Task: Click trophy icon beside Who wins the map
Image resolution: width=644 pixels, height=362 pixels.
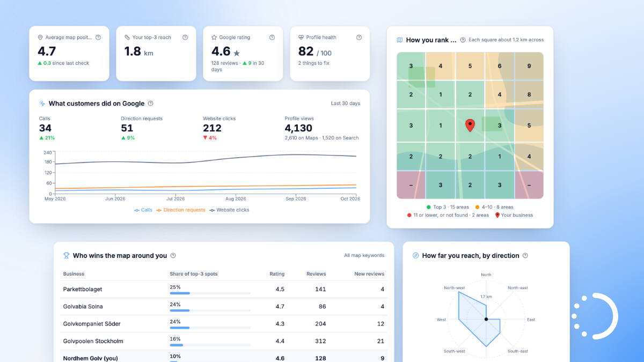Action: click(x=66, y=256)
